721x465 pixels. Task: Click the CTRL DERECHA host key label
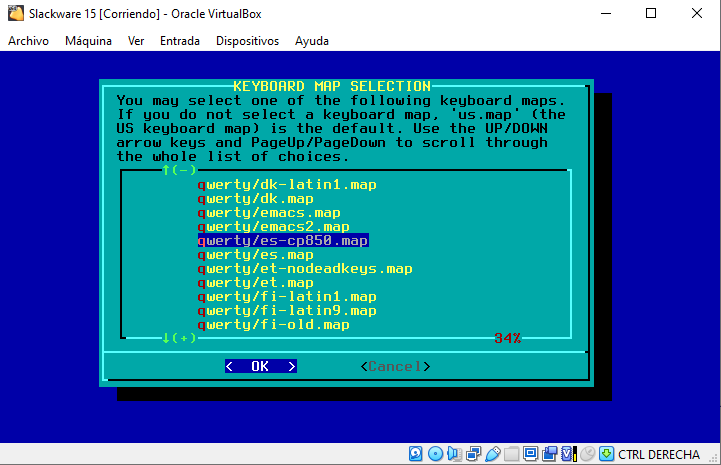pos(658,454)
